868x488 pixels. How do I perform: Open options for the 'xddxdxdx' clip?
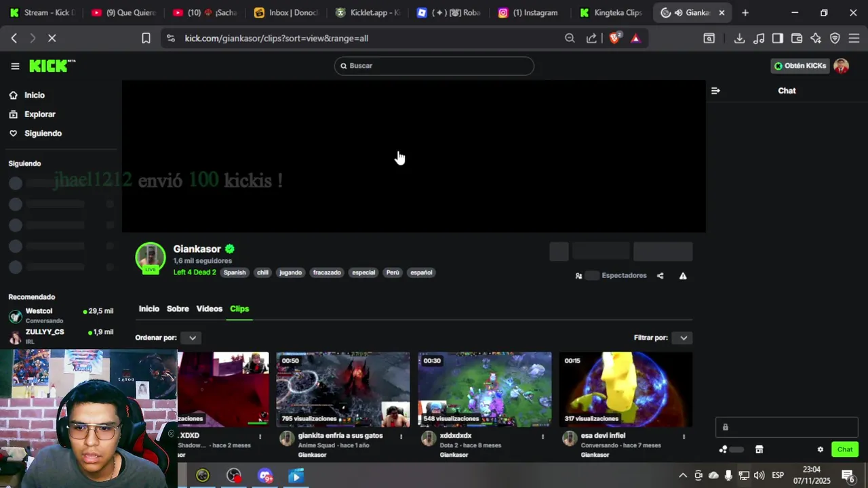tap(542, 437)
